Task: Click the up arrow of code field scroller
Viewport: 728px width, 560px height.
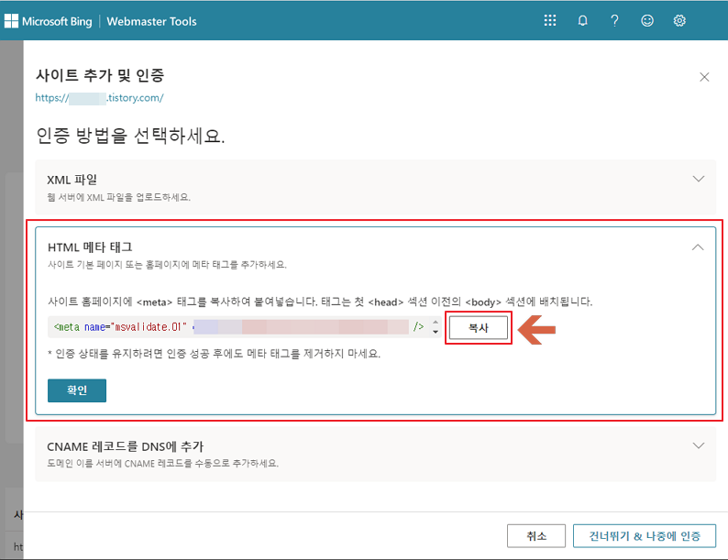Action: [435, 322]
